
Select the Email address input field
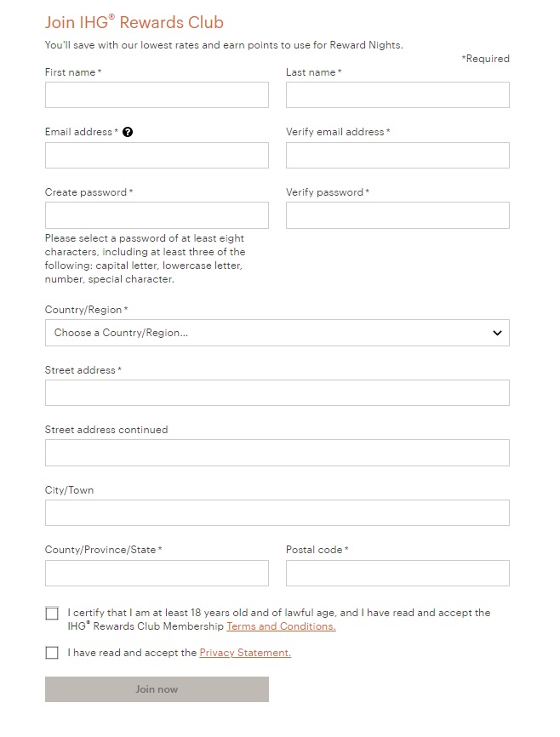(157, 155)
